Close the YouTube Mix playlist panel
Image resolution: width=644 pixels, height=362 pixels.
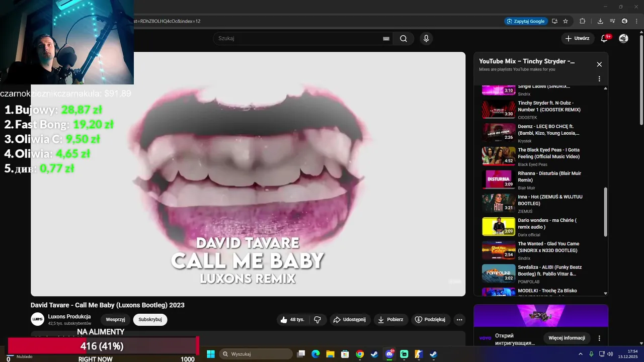(599, 64)
